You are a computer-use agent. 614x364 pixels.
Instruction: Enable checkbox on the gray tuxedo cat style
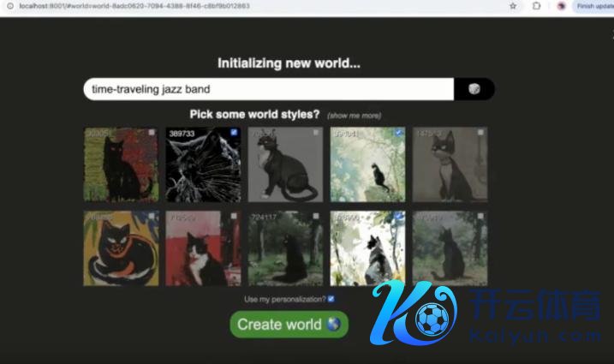316,133
